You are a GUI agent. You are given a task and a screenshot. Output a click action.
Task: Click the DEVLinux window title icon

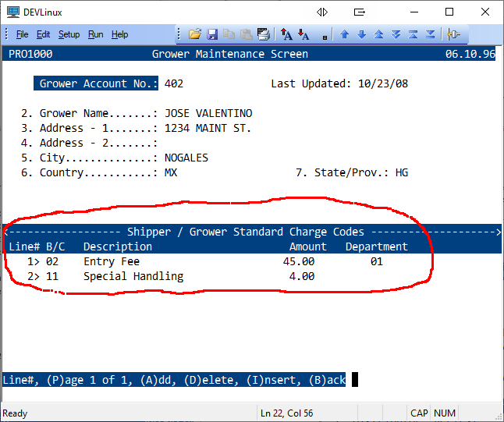click(13, 12)
